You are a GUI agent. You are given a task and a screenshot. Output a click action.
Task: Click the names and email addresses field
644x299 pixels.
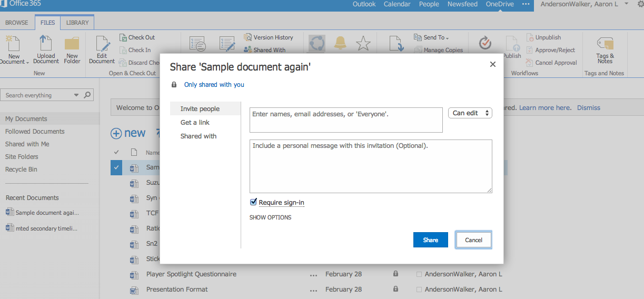point(345,120)
